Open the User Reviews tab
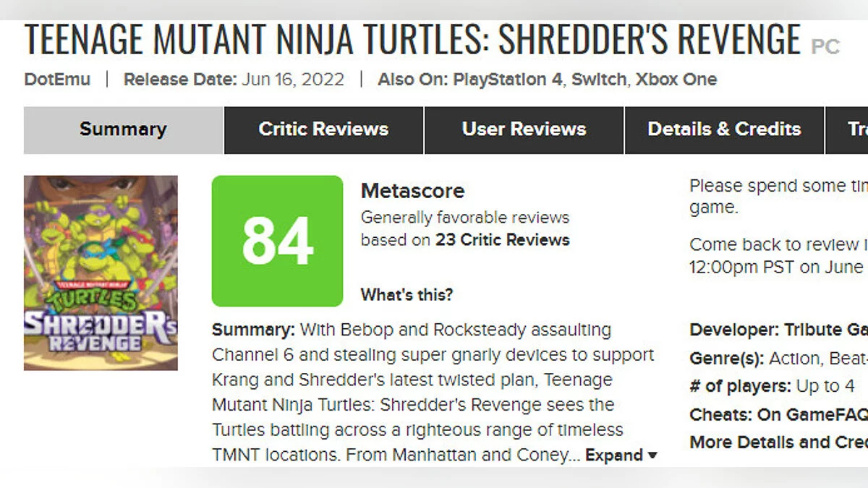Image resolution: width=868 pixels, height=488 pixels. click(x=524, y=130)
